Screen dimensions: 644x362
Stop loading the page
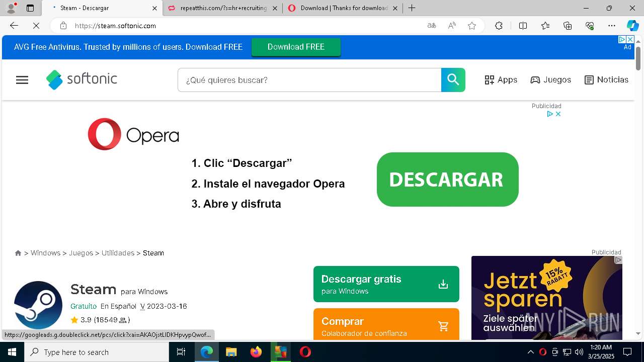[35, 26]
